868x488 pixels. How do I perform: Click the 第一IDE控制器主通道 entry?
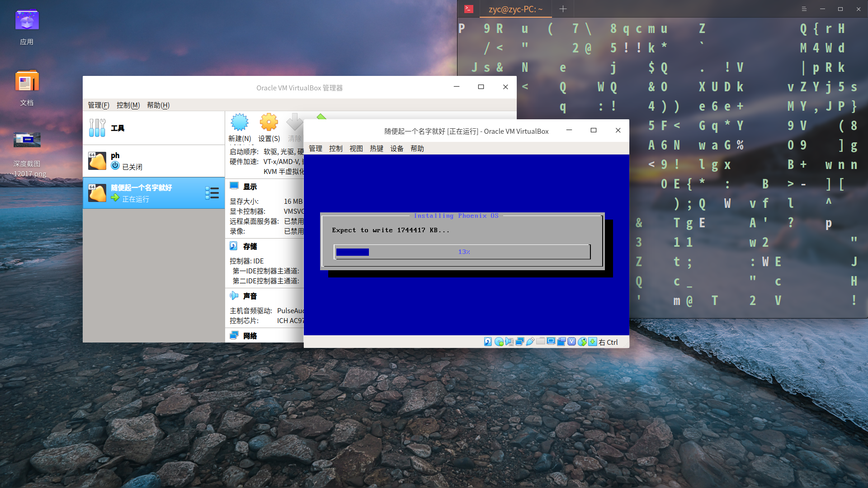click(266, 271)
